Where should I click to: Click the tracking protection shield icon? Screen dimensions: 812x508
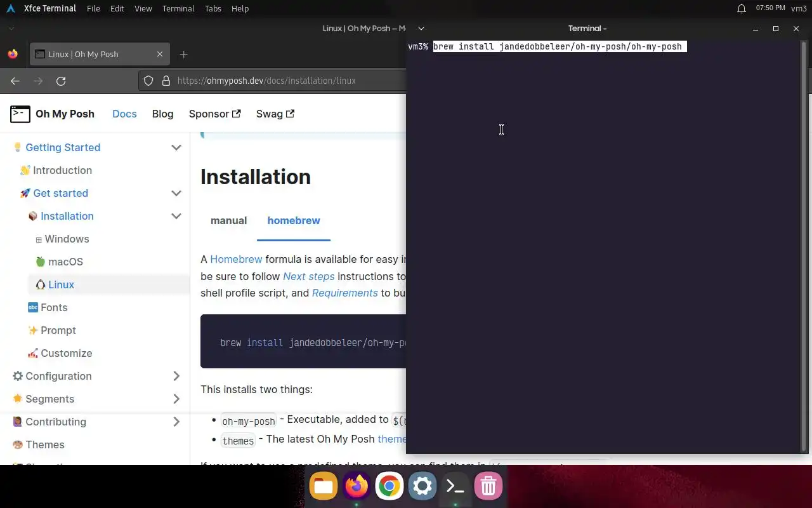(148, 81)
